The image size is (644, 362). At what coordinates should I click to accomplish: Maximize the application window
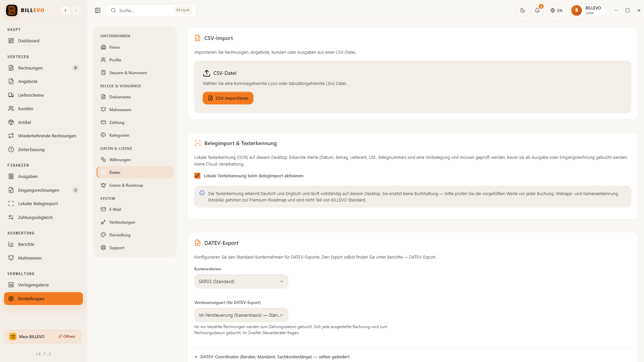pos(628,10)
